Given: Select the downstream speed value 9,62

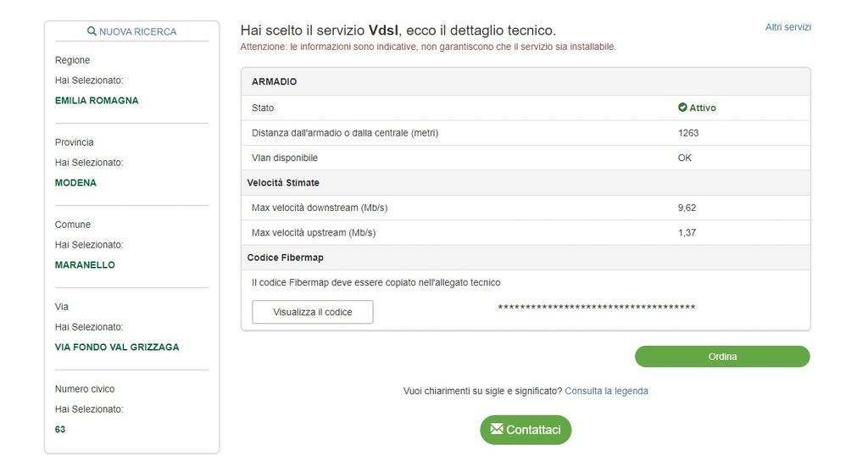Looking at the screenshot, I should point(687,208).
